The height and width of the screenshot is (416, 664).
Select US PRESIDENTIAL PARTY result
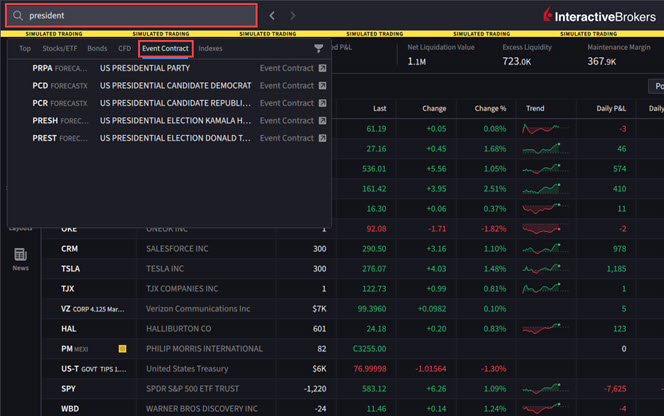pyautogui.click(x=169, y=68)
